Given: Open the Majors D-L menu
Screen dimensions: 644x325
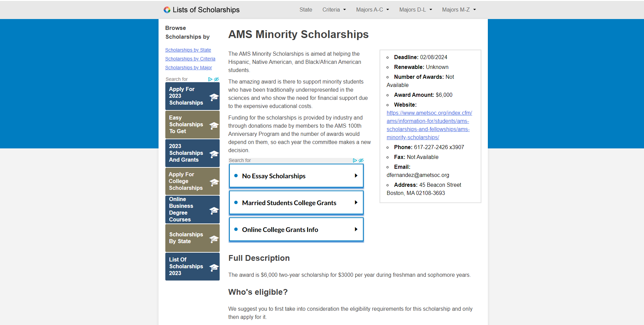Looking at the screenshot, I should (416, 10).
